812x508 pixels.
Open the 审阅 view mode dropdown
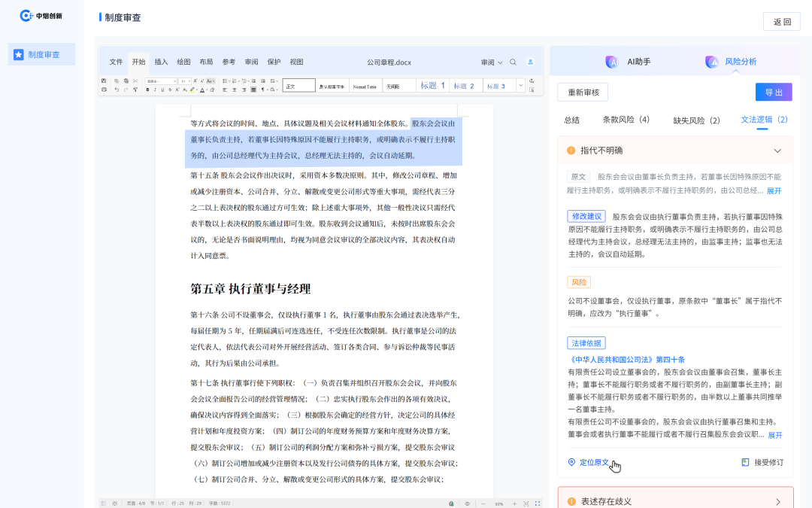[487, 62]
